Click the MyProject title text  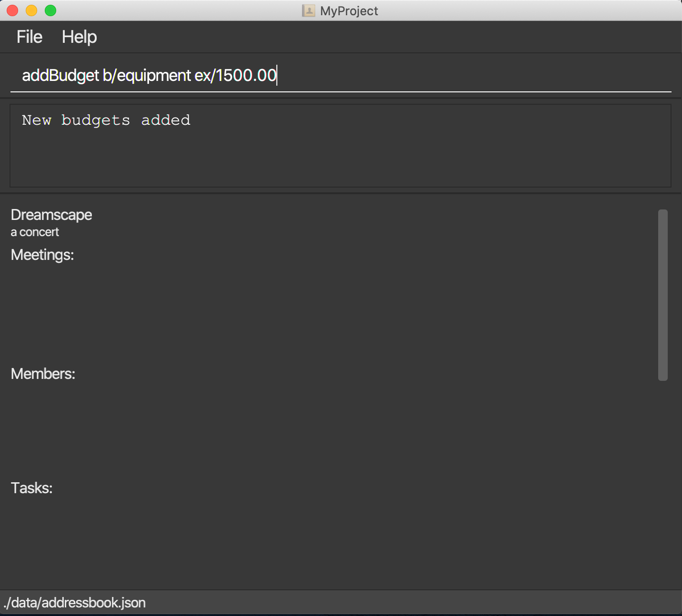tap(349, 11)
